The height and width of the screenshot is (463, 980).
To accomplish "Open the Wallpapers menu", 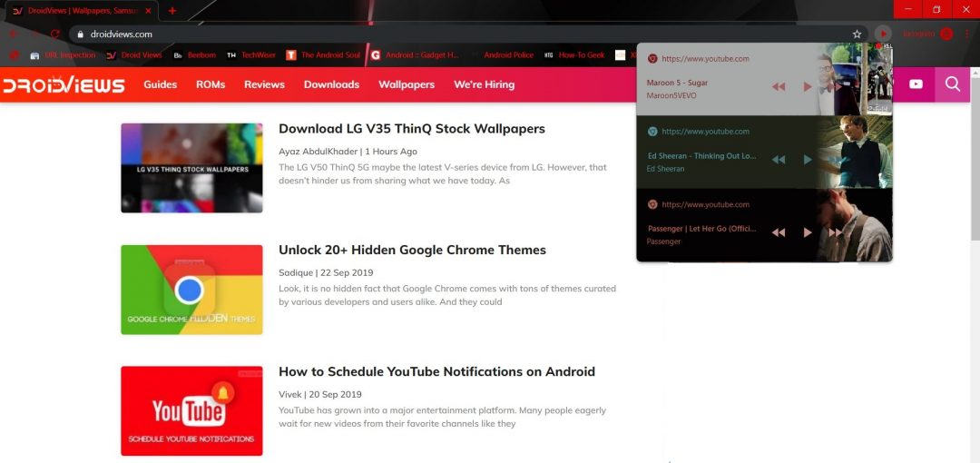I will pyautogui.click(x=407, y=84).
